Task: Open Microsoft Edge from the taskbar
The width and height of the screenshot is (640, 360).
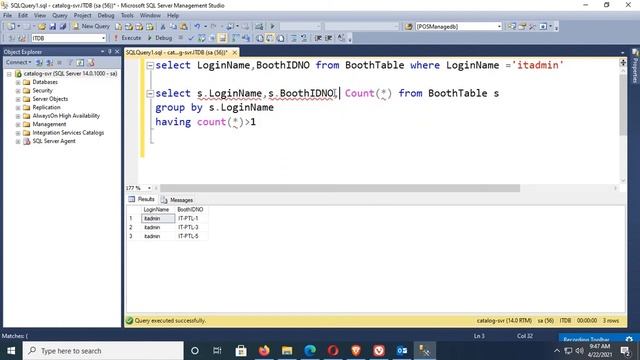Action: 310,351
